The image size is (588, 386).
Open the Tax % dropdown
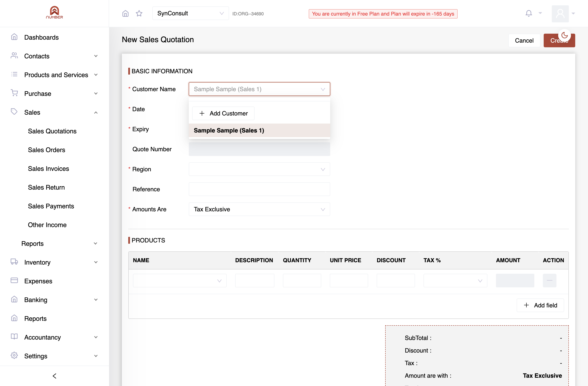[x=455, y=280]
